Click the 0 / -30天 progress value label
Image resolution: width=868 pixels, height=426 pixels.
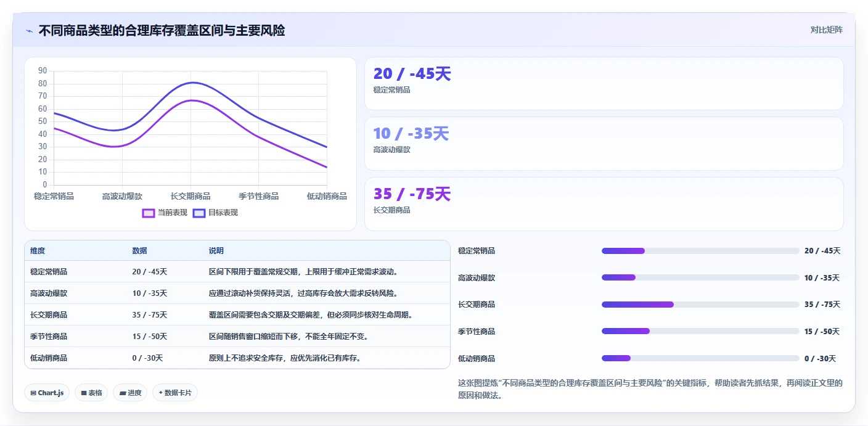coord(820,359)
